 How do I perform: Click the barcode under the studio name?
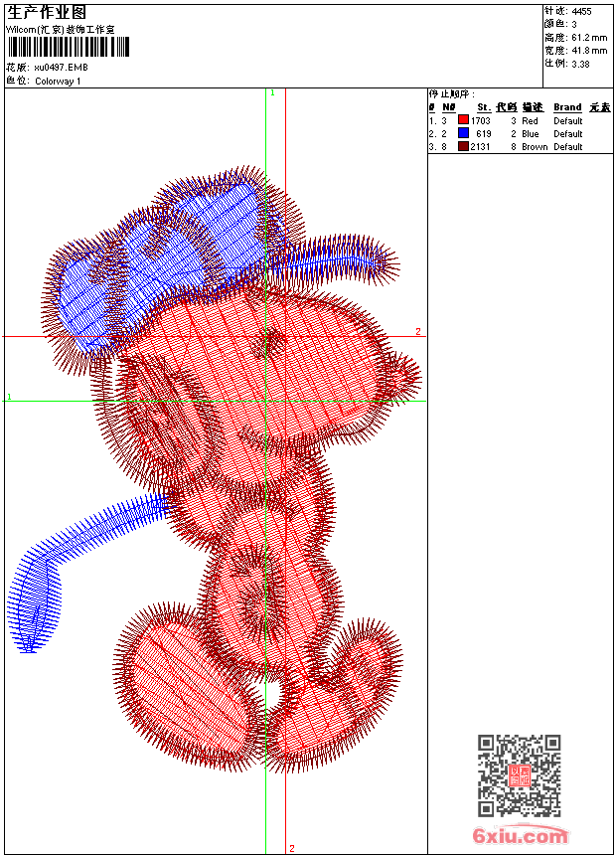pyautogui.click(x=69, y=47)
